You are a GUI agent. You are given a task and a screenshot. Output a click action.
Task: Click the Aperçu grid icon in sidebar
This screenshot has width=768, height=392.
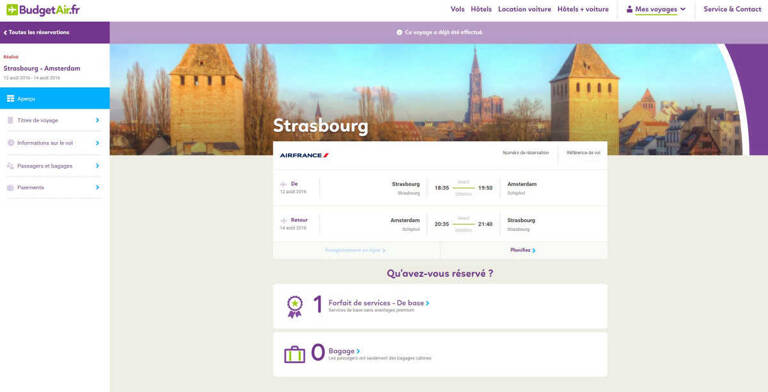pos(10,98)
